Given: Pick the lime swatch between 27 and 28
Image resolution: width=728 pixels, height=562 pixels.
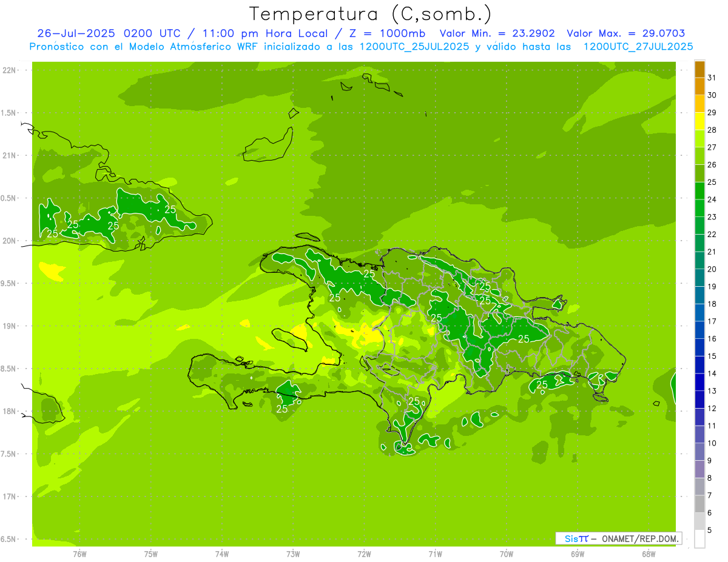Looking at the screenshot, I should click(699, 139).
